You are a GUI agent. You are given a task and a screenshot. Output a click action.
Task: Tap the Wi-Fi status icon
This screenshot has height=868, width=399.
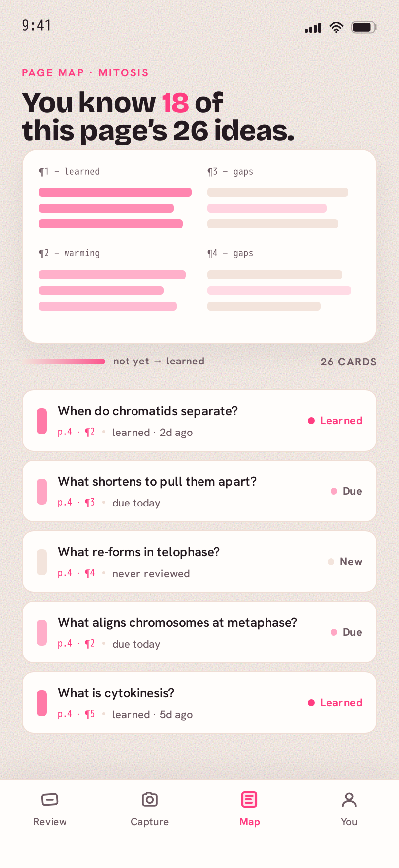336,27
